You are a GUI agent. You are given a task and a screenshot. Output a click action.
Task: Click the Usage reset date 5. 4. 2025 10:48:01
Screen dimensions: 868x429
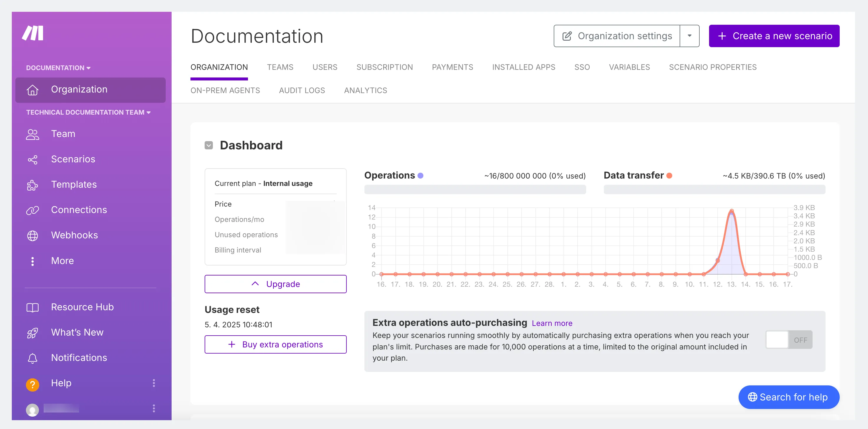coord(238,324)
